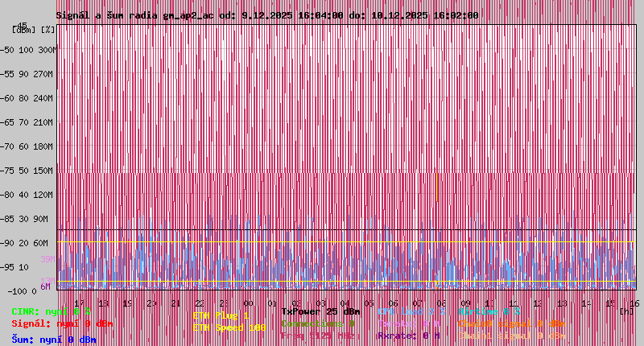644x346 pixels.
Task: Click the 'Rxrate: 0 M' legend text
Action: [409, 336]
